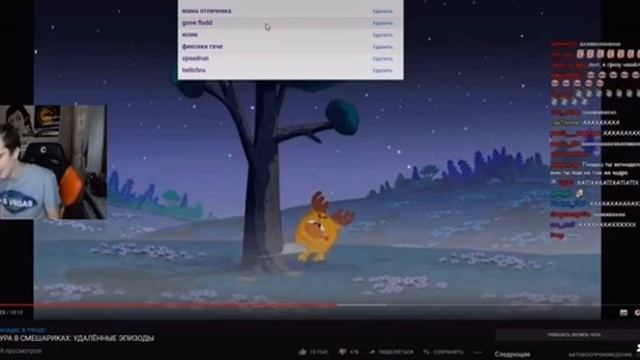640x360 pixels.
Task: Remove 'speedrun' via its Удалить link
Action: tap(382, 59)
